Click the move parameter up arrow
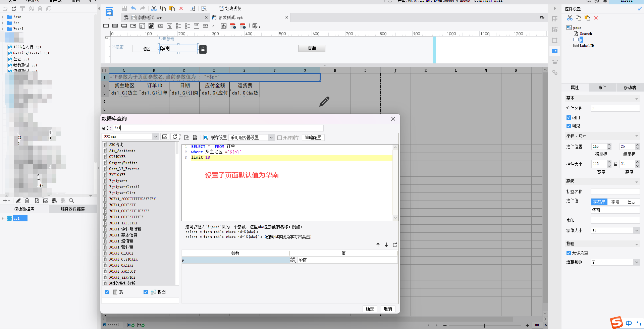 (x=378, y=245)
